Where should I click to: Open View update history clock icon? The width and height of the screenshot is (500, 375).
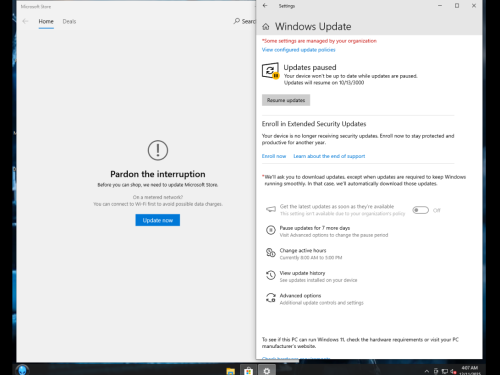click(x=271, y=275)
